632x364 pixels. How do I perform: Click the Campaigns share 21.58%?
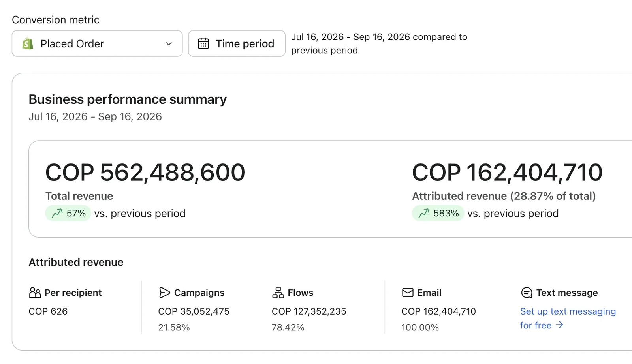(x=174, y=327)
